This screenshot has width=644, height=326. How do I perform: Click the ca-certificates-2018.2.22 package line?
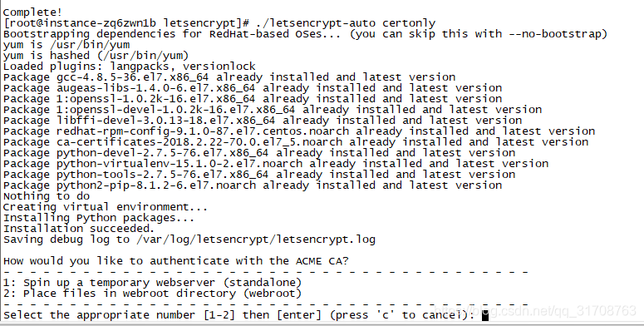tap(296, 142)
